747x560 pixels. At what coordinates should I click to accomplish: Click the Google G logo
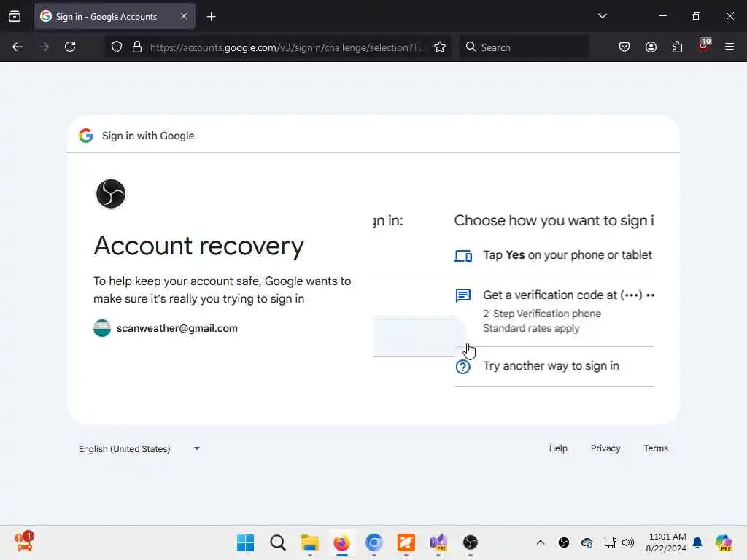point(86,136)
